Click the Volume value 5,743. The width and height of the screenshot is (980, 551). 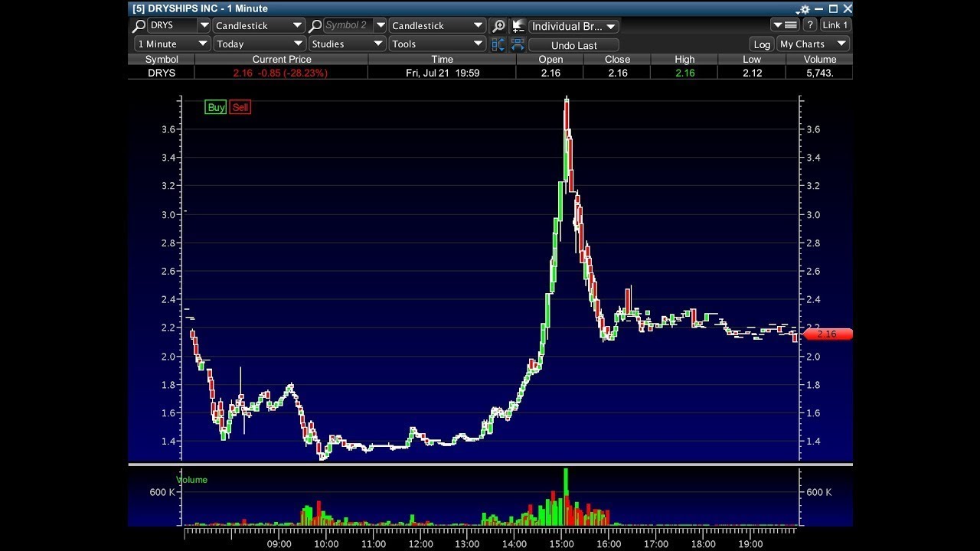[x=818, y=73]
